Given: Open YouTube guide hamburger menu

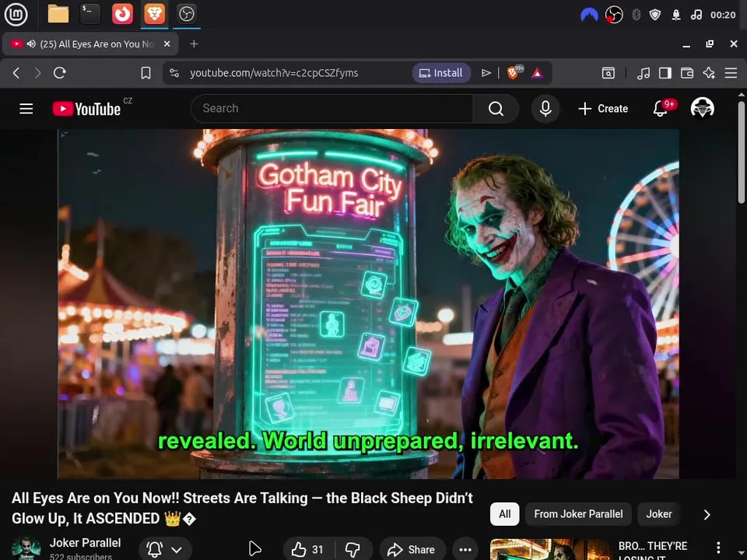Looking at the screenshot, I should [26, 109].
